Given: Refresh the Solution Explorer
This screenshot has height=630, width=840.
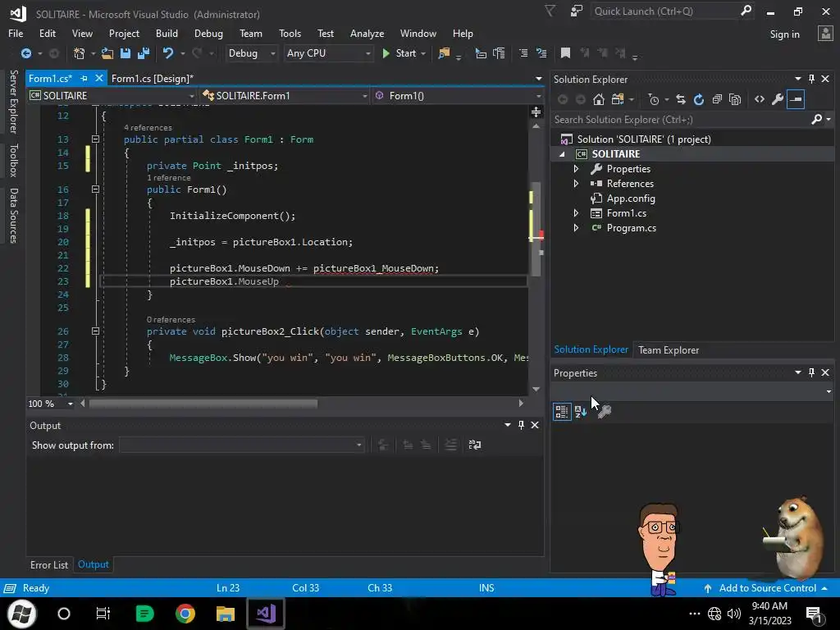Looking at the screenshot, I should pyautogui.click(x=699, y=99).
